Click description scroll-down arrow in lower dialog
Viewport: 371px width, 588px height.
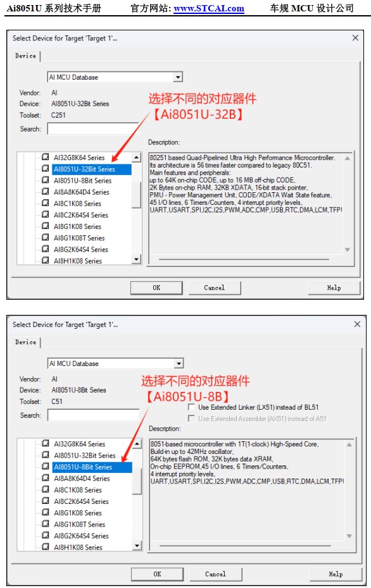point(349,536)
